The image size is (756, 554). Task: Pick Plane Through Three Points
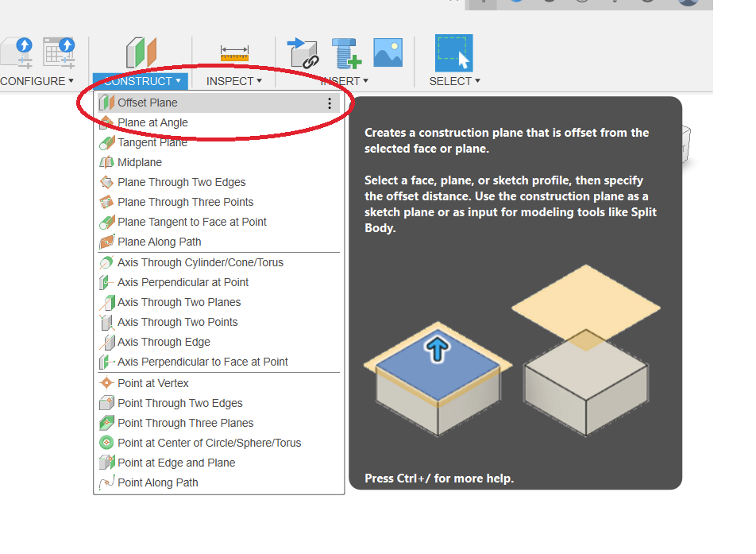click(x=185, y=202)
